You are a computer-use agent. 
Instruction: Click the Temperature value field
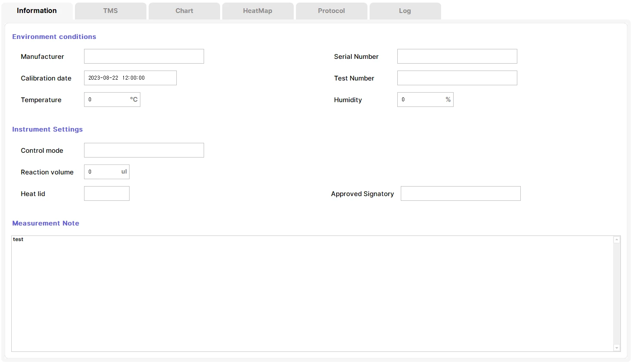112,100
